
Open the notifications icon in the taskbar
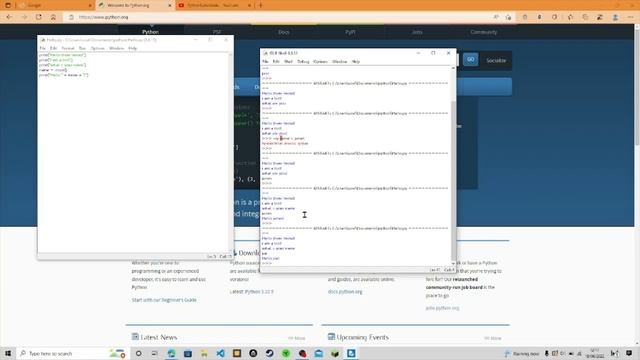629,353
